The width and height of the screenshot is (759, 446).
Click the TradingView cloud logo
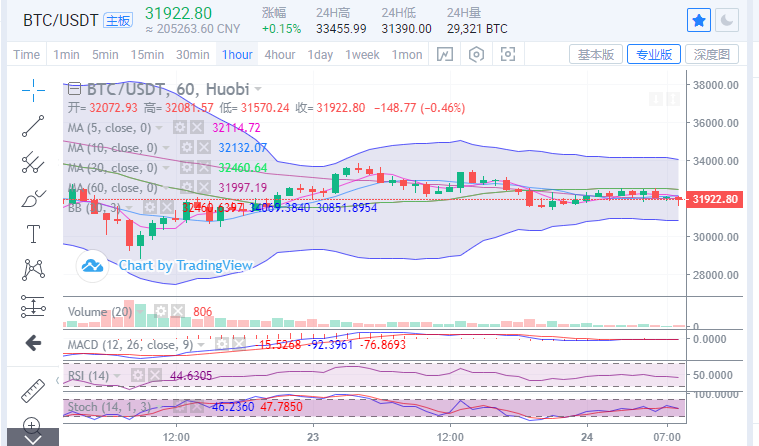[92, 265]
